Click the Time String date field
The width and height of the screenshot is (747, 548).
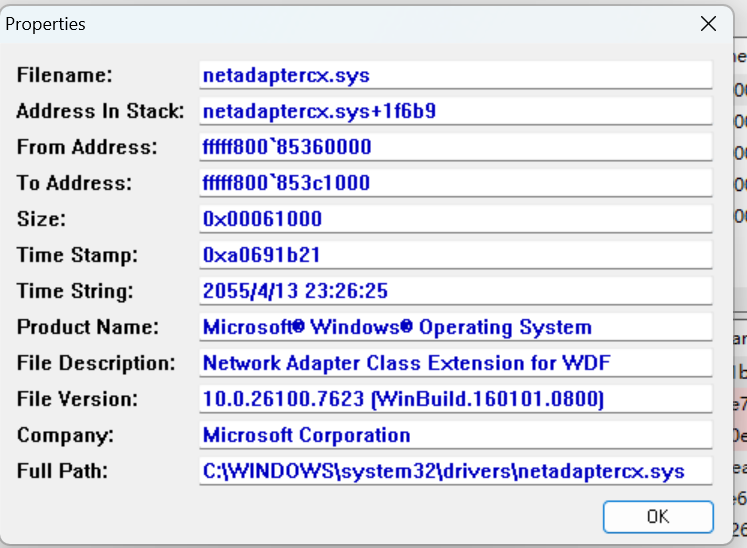(x=455, y=291)
